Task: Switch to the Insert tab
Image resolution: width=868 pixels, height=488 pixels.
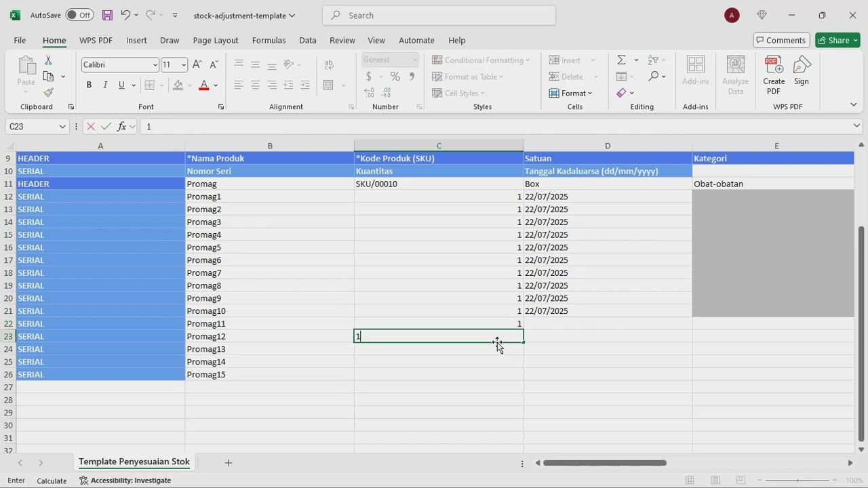Action: (x=136, y=40)
